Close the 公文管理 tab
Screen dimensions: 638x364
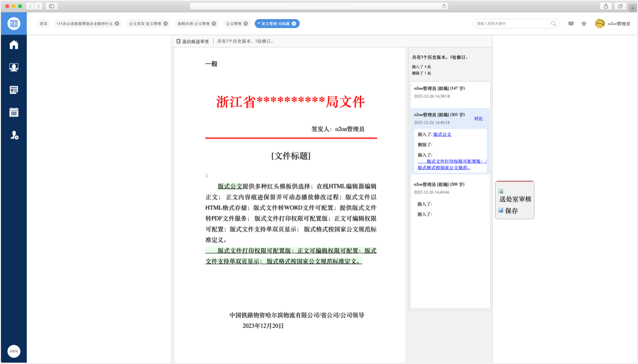coord(247,23)
